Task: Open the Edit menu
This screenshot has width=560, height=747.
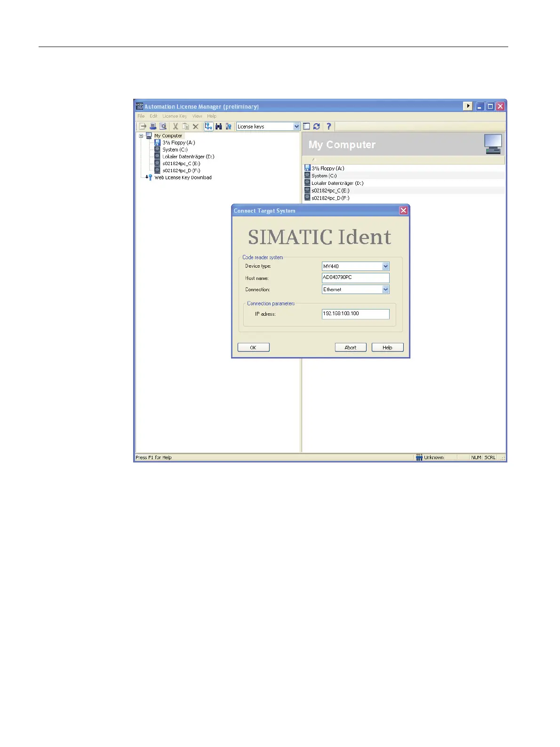Action: pyautogui.click(x=153, y=116)
